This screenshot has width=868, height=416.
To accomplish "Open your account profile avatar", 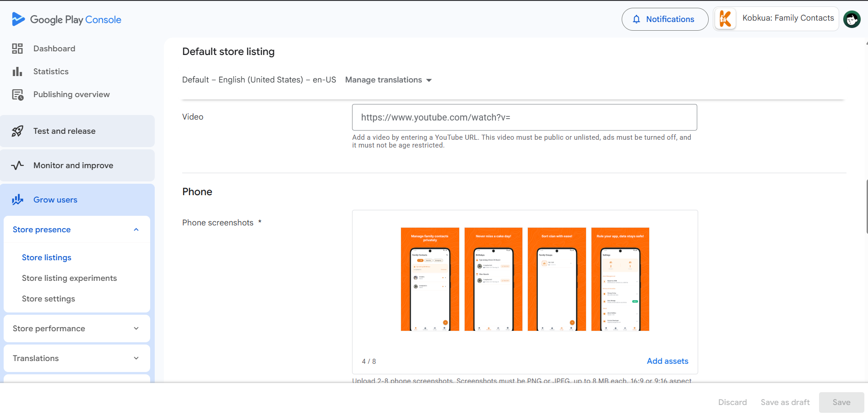I will pos(852,19).
